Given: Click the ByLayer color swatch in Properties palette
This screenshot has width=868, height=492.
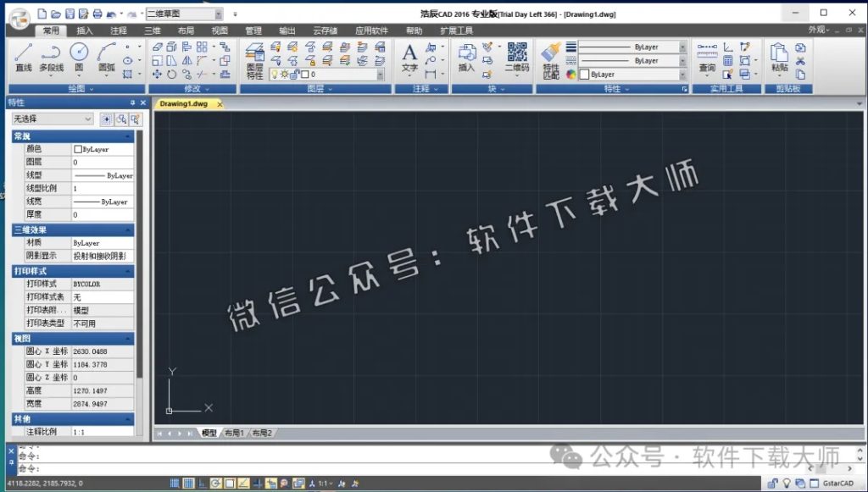Looking at the screenshot, I should (x=78, y=151).
